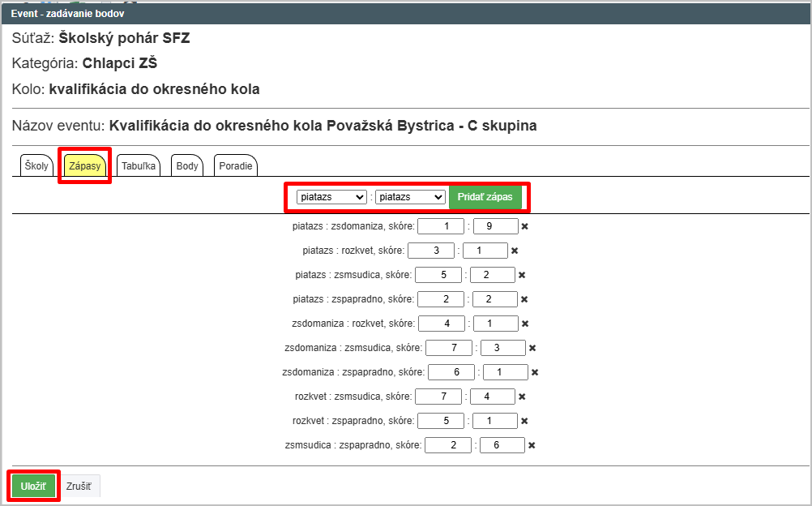This screenshot has width=812, height=506.
Task: Remove the zsmsudica : zspapradno match
Action: 532,445
